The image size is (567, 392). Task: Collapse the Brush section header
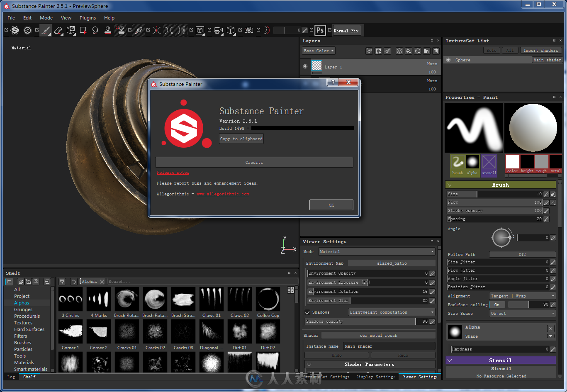click(501, 185)
